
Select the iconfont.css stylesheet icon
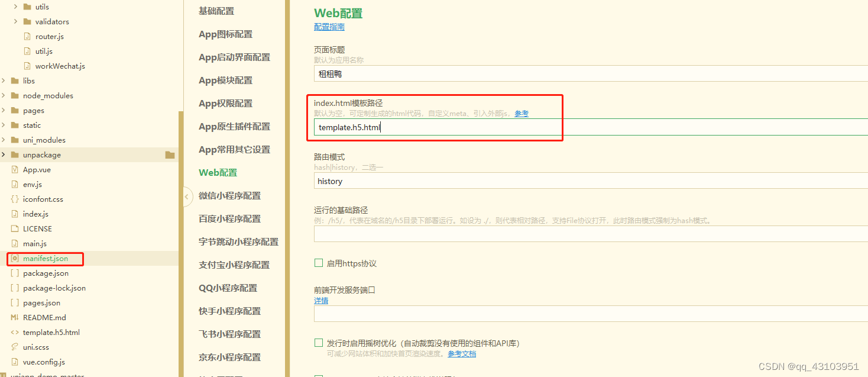click(x=14, y=199)
